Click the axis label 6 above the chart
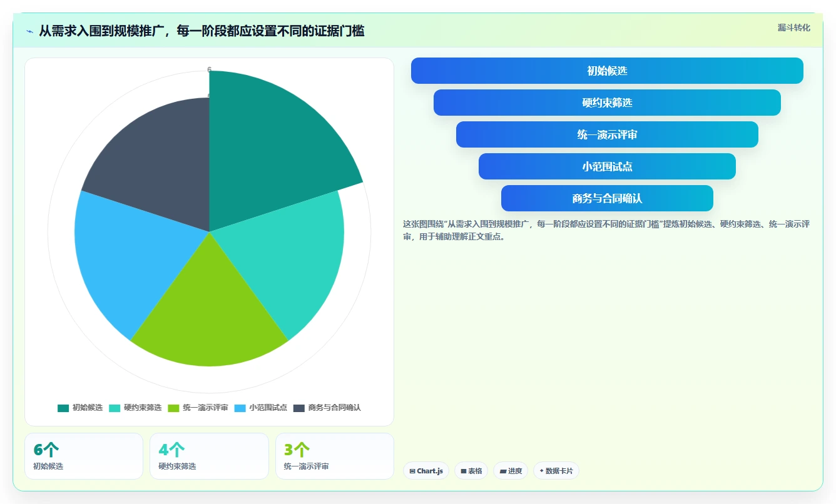The height and width of the screenshot is (504, 836). click(209, 69)
